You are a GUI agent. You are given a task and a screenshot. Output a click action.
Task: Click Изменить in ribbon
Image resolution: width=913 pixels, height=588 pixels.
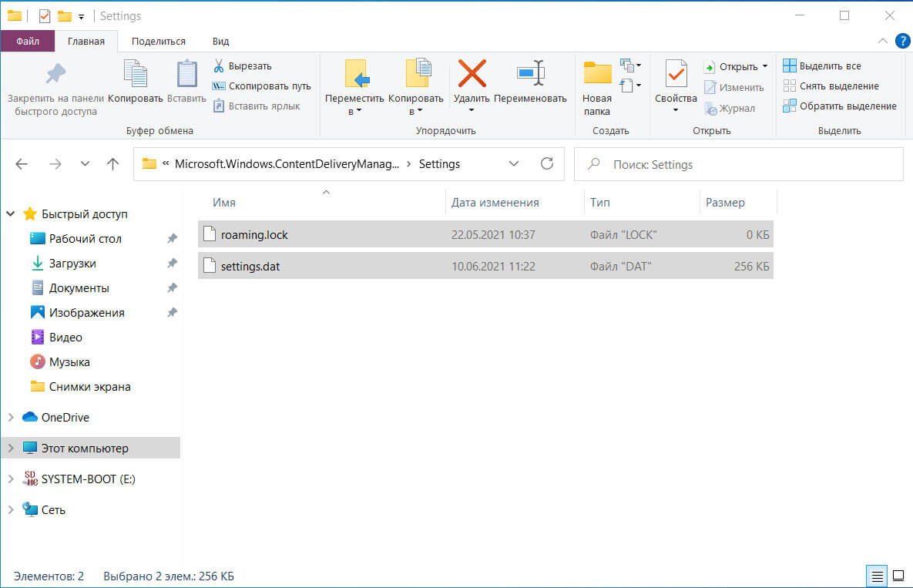tap(733, 87)
